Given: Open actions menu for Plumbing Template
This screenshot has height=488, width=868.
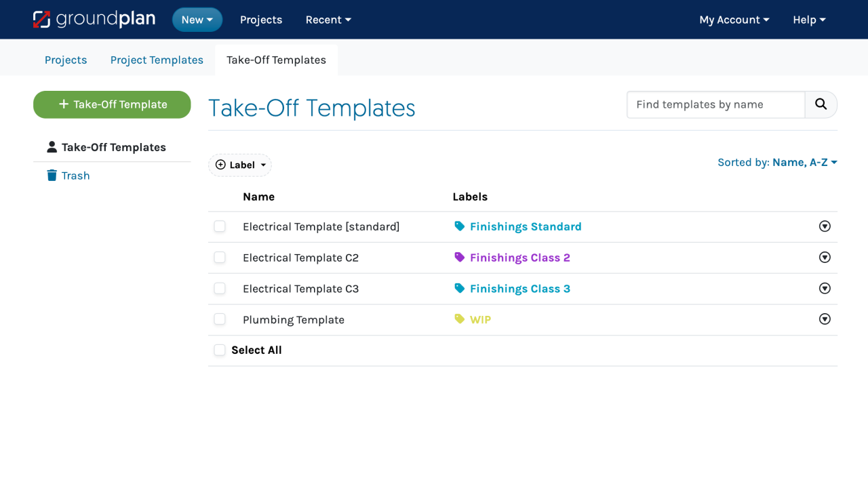Looking at the screenshot, I should point(825,319).
